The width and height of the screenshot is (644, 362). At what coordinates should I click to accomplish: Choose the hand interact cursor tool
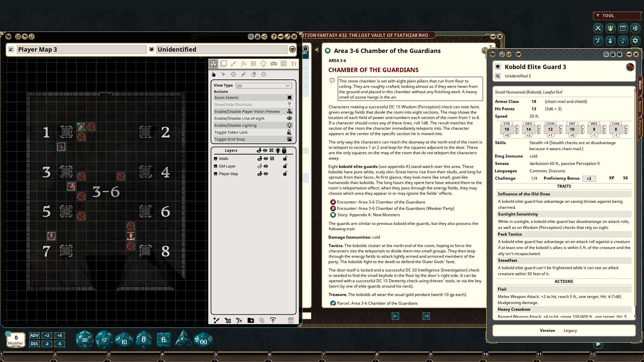click(213, 74)
